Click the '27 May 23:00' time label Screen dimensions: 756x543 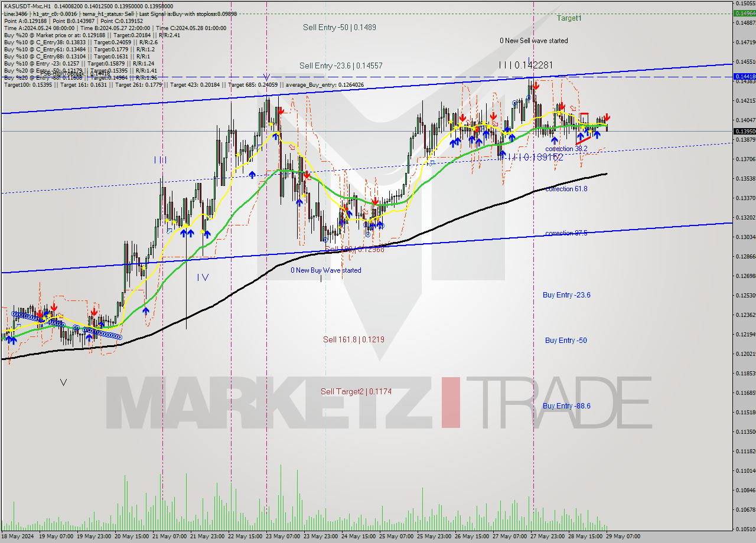tap(546, 537)
